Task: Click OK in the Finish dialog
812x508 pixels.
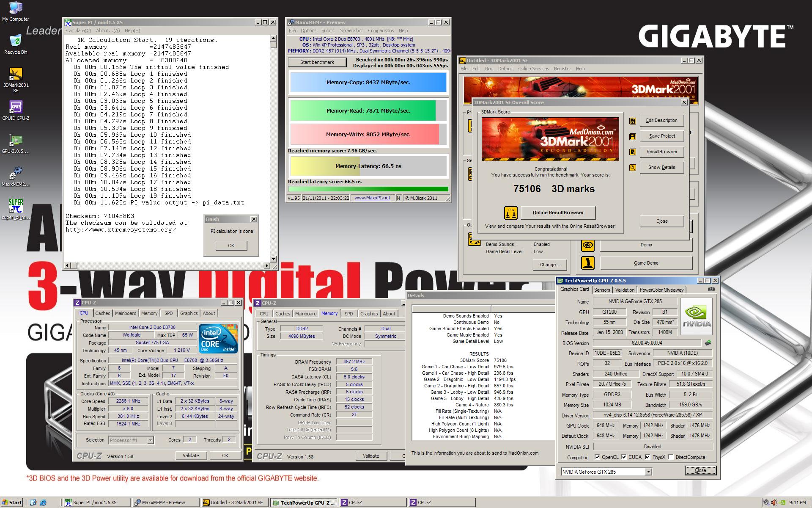Action: click(231, 246)
